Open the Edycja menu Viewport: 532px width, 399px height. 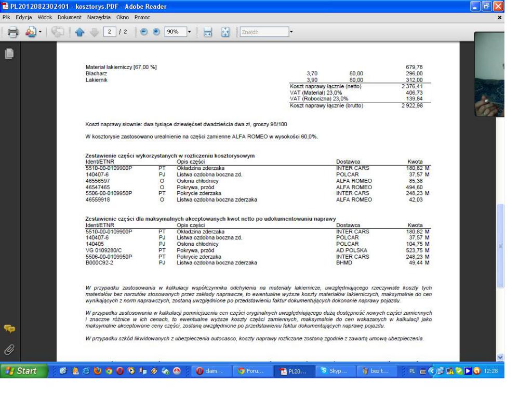click(x=24, y=17)
